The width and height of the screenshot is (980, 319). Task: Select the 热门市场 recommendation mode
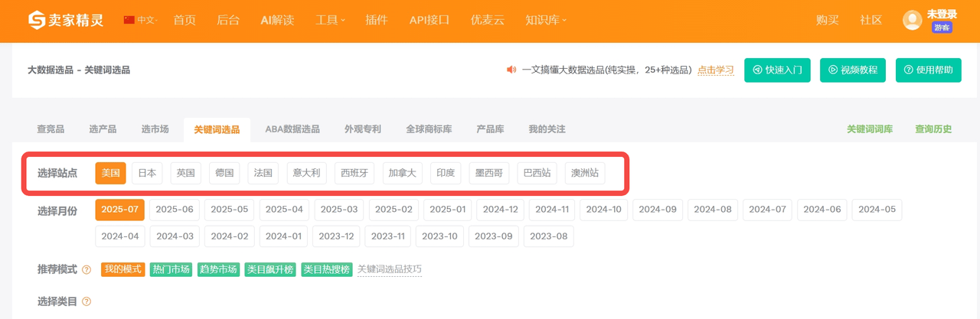[x=171, y=269]
